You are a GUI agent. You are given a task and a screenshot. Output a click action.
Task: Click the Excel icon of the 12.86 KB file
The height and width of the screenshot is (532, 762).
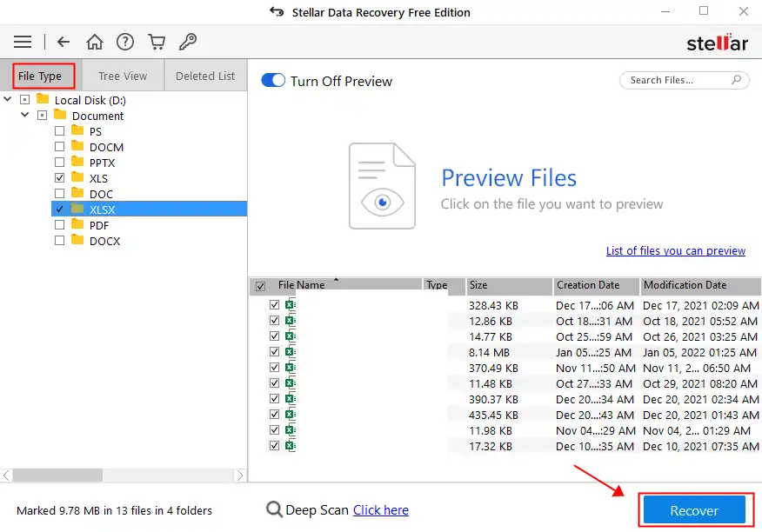[x=291, y=321]
